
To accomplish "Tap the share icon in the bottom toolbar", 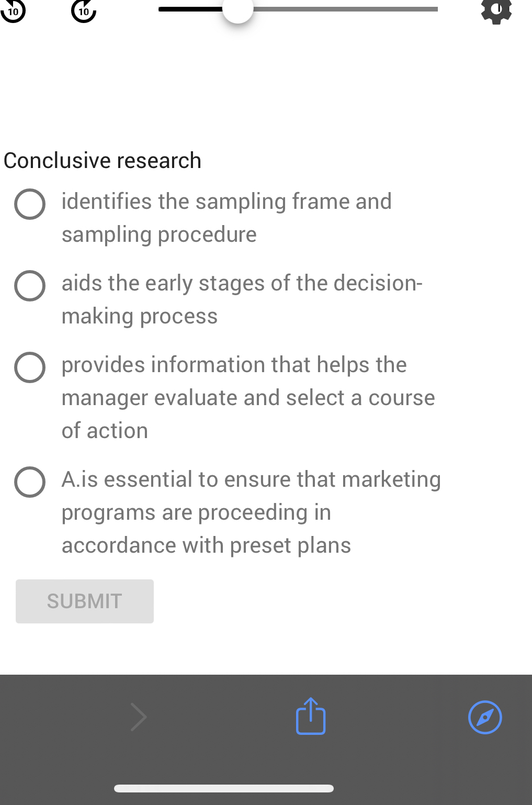I will (310, 717).
